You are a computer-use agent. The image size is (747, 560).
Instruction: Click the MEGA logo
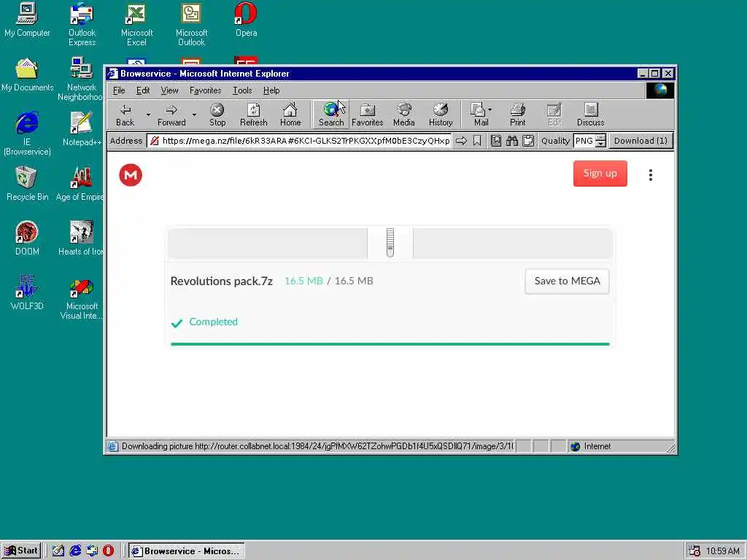(131, 175)
